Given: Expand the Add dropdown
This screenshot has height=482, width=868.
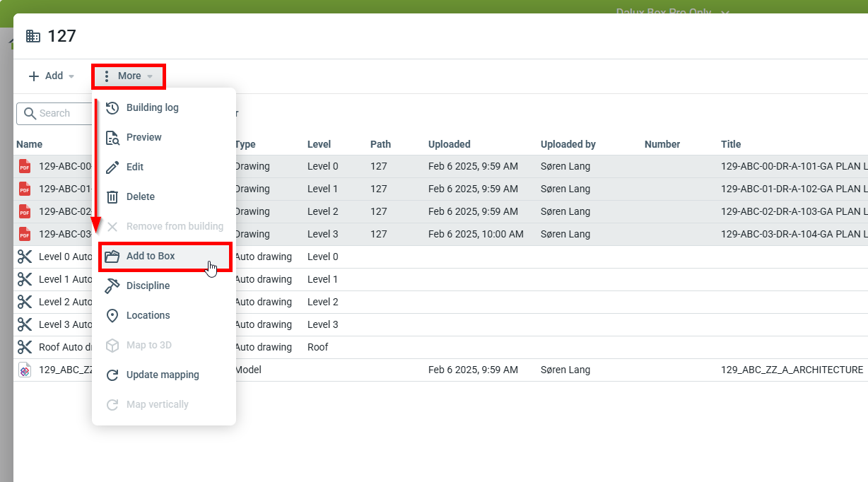Looking at the screenshot, I should (x=52, y=76).
